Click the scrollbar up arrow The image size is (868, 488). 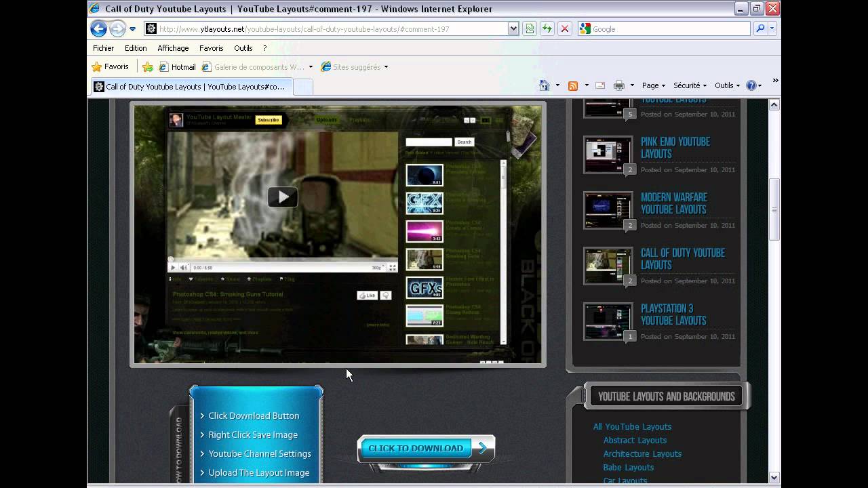[774, 104]
